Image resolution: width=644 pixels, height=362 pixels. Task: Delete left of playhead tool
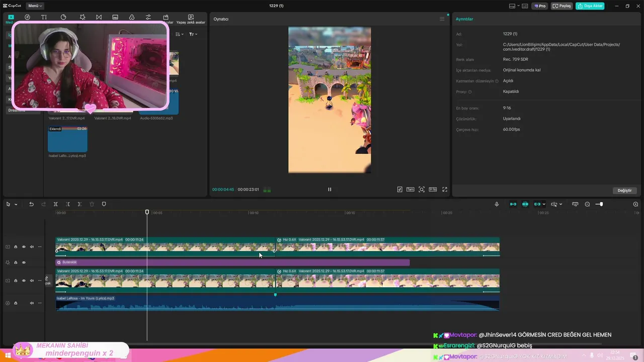click(68, 204)
